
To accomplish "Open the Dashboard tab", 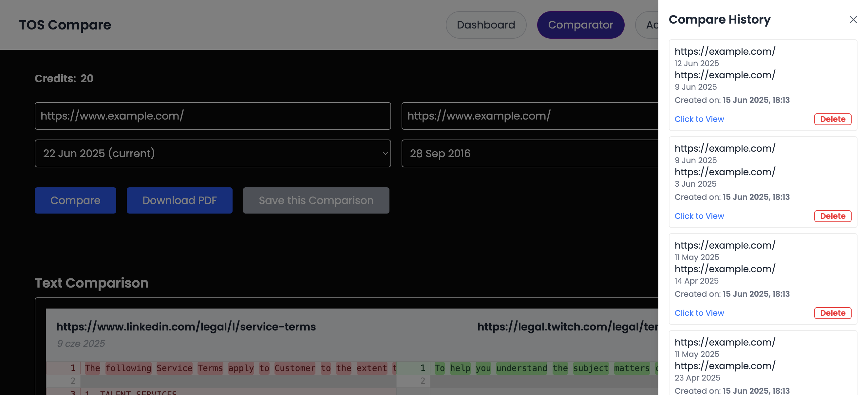I will point(486,25).
